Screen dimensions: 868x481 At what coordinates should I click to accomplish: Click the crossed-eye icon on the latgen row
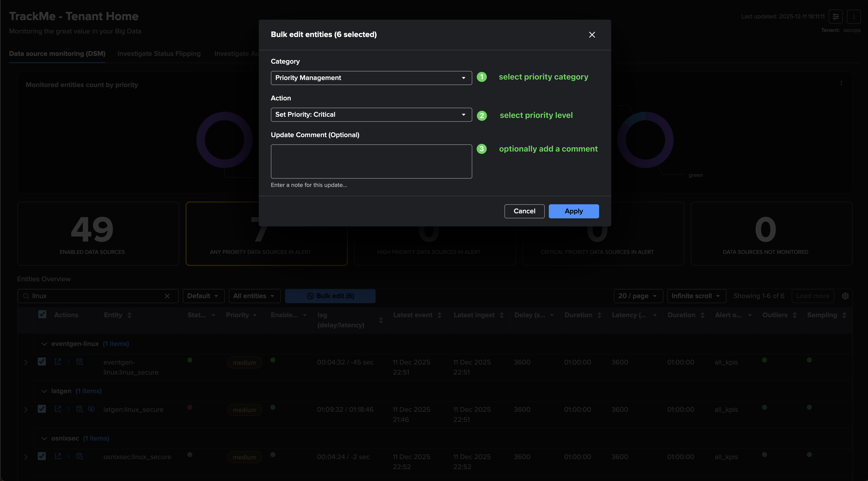pyautogui.click(x=91, y=409)
